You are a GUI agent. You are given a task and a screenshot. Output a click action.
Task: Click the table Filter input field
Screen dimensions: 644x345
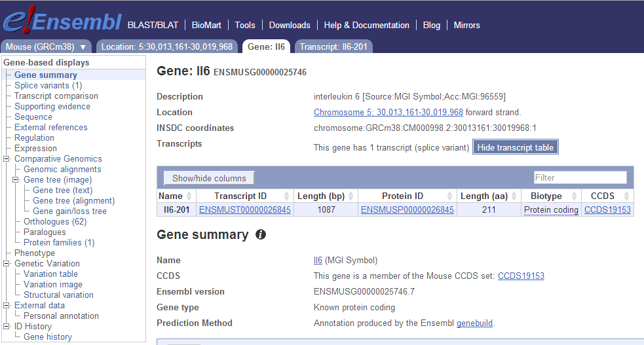tap(580, 177)
